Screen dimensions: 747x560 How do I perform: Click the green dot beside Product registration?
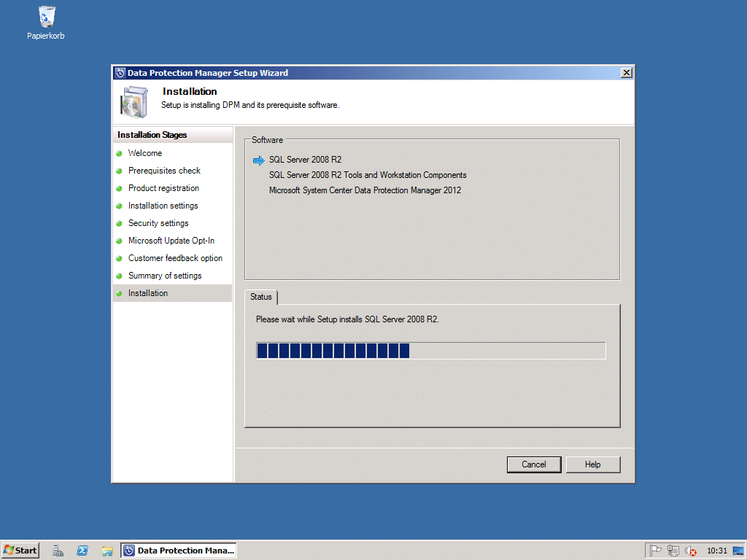pyautogui.click(x=119, y=189)
